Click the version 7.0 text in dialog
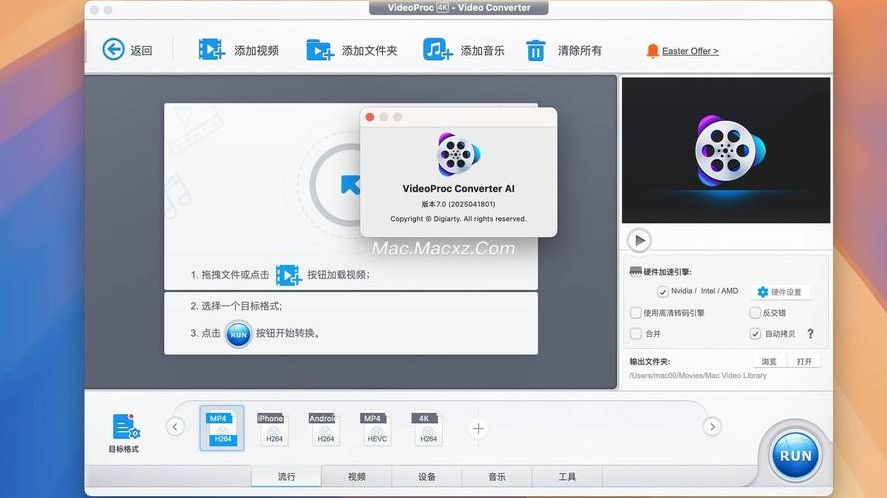Viewport: 887px width, 498px height. click(x=458, y=204)
